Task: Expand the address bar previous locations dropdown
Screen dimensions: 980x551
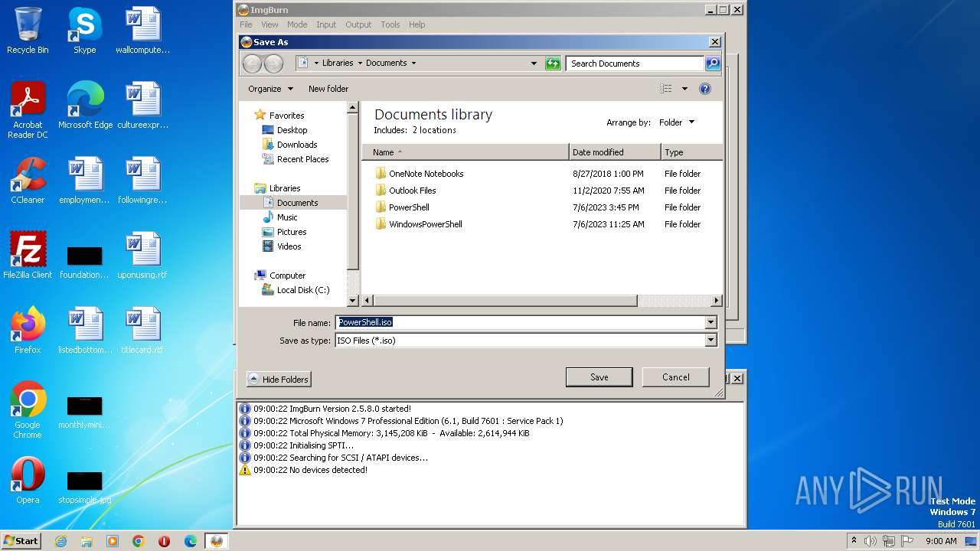Action: (534, 64)
